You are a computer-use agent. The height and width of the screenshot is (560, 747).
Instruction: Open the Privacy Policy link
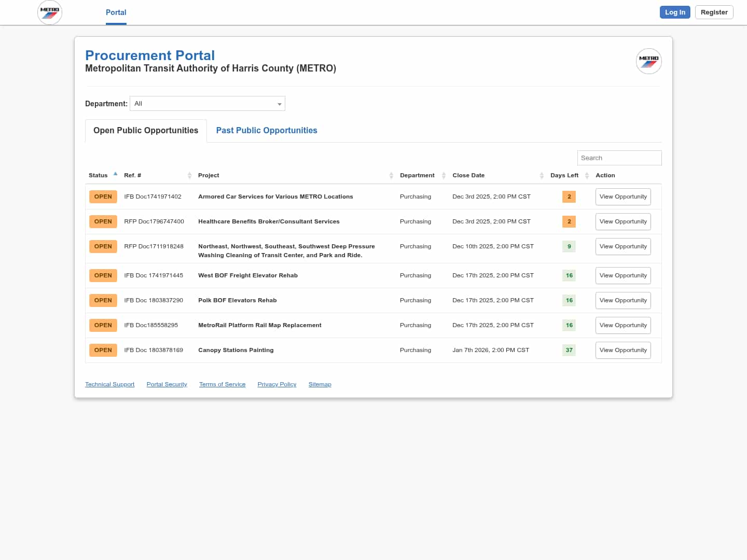(276, 384)
